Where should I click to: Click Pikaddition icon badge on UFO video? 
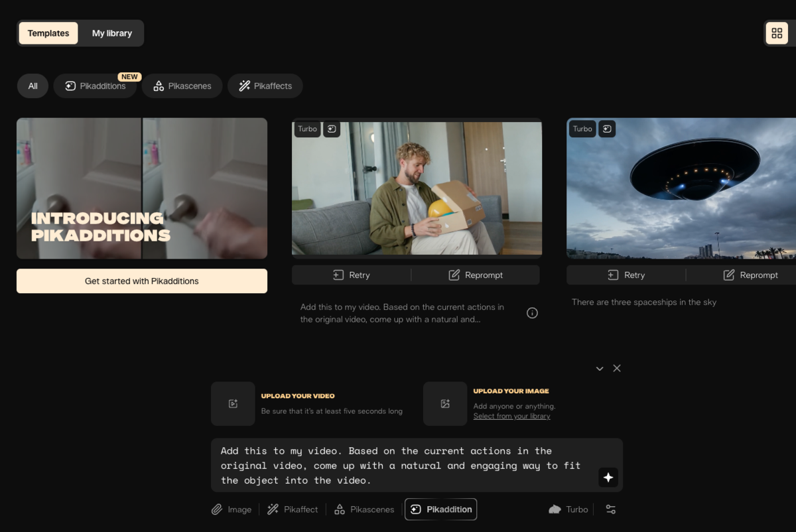(607, 129)
